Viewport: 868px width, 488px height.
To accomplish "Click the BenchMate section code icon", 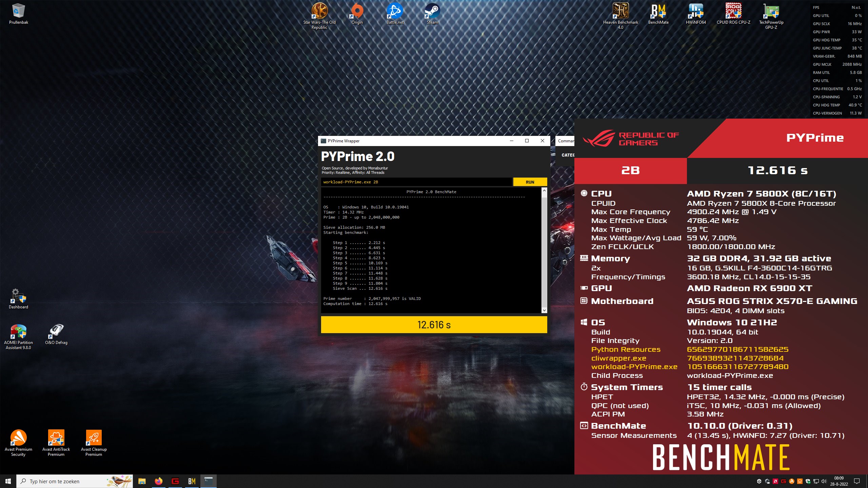I will coord(584,426).
